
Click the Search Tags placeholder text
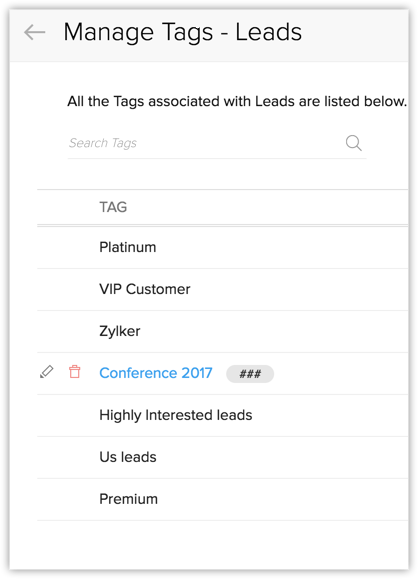pyautogui.click(x=103, y=143)
